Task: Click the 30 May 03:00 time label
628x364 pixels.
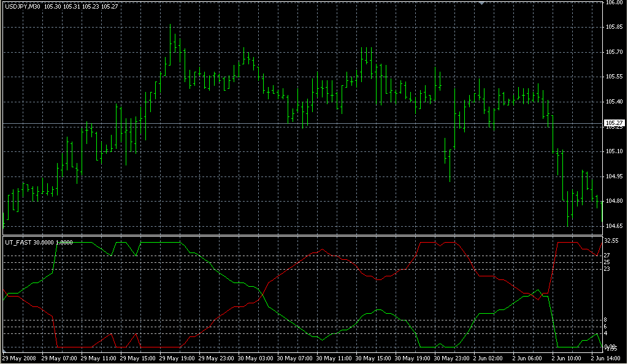Action: coord(256,358)
